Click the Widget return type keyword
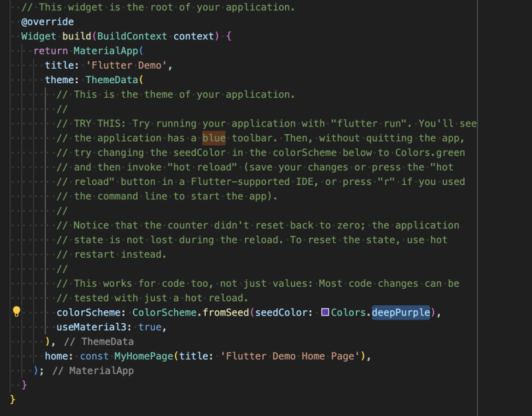 point(39,36)
